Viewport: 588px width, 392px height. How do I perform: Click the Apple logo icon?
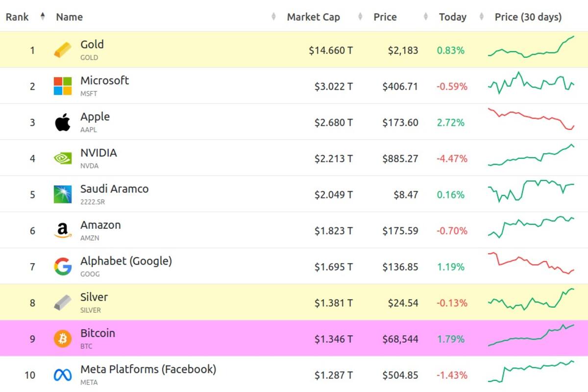point(63,122)
